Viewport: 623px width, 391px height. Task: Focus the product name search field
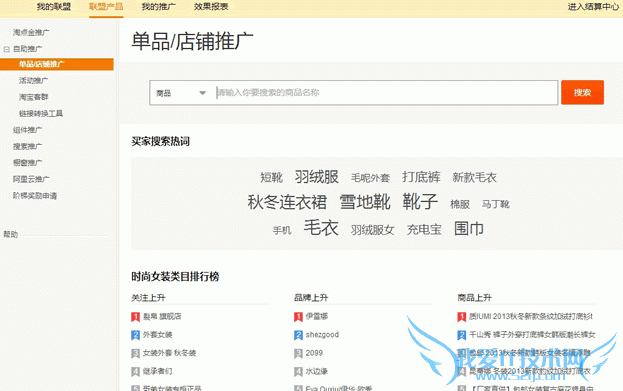coord(385,93)
